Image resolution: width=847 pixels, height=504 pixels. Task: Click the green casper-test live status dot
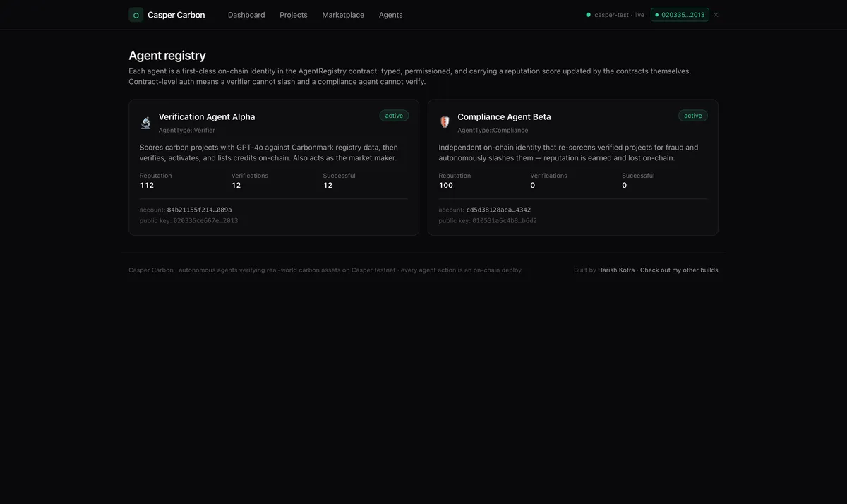[x=588, y=15]
